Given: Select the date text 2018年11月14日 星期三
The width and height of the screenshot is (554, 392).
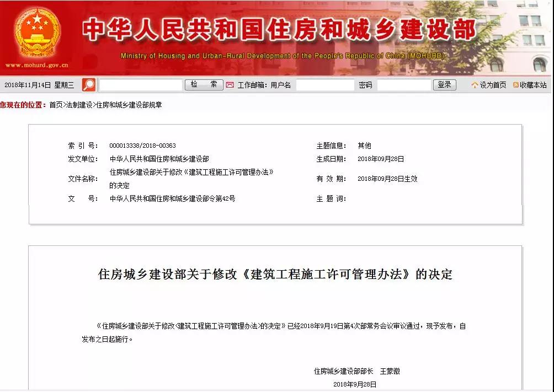Looking at the screenshot, I should 39,85.
